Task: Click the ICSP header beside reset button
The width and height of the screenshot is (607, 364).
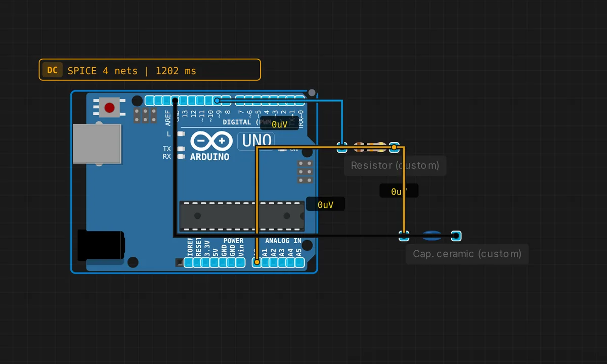Action: point(145,115)
